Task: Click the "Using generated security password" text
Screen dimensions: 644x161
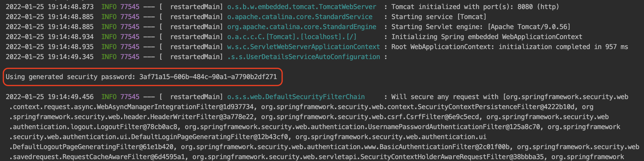Action: pos(70,77)
